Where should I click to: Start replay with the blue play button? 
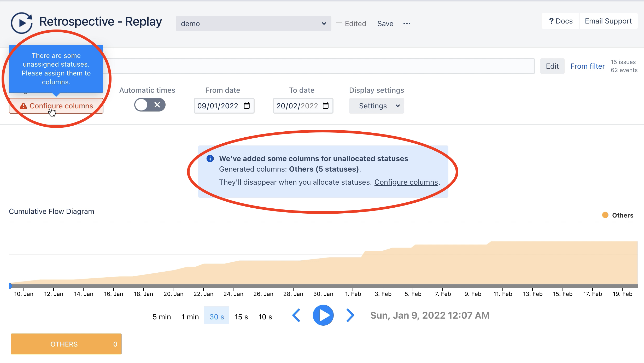(323, 315)
